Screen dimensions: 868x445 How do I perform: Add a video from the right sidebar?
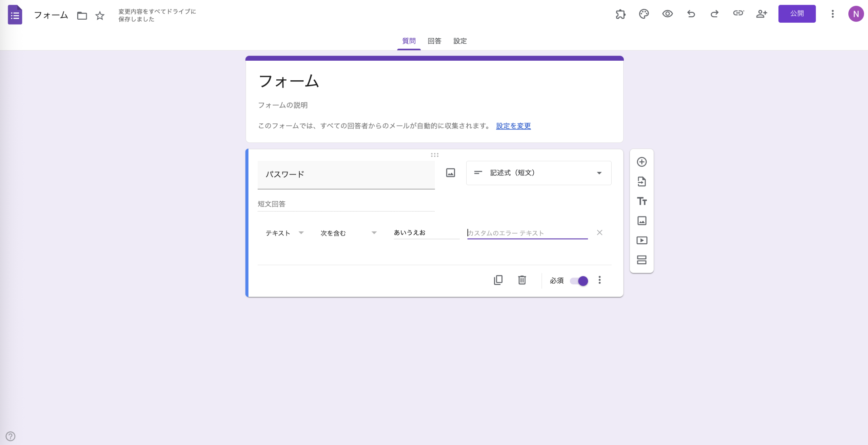pyautogui.click(x=642, y=240)
